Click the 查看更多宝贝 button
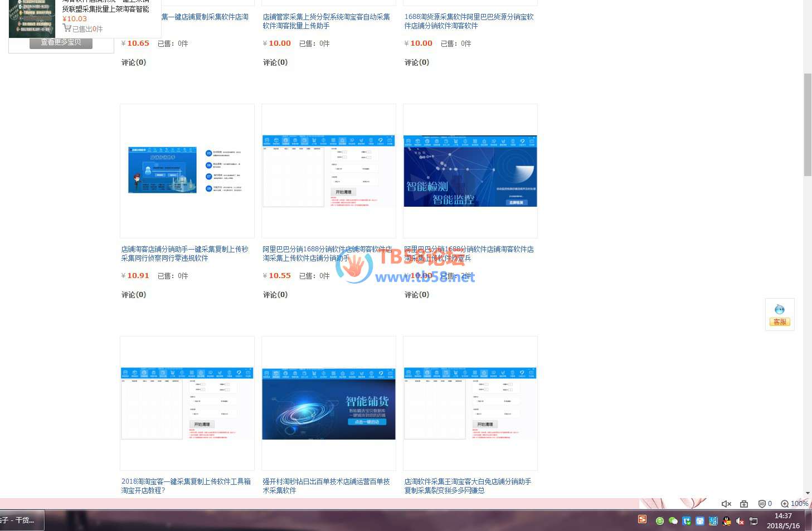 61,42
